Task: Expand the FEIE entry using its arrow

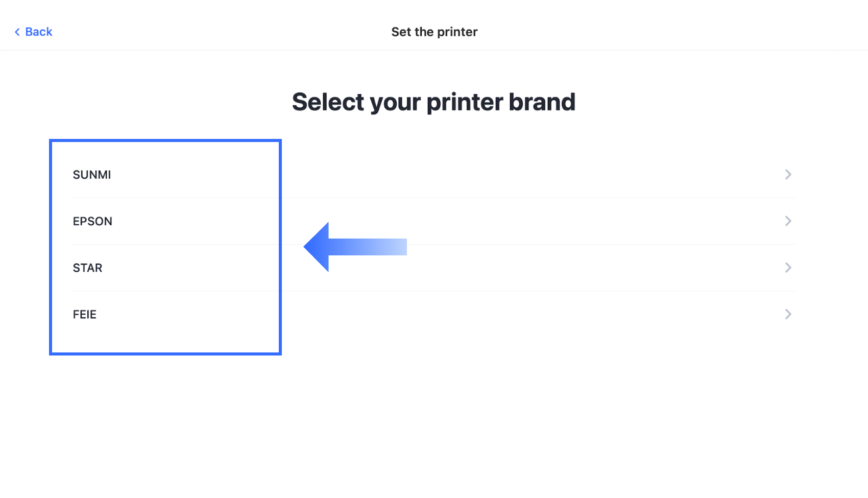Action: coord(788,314)
